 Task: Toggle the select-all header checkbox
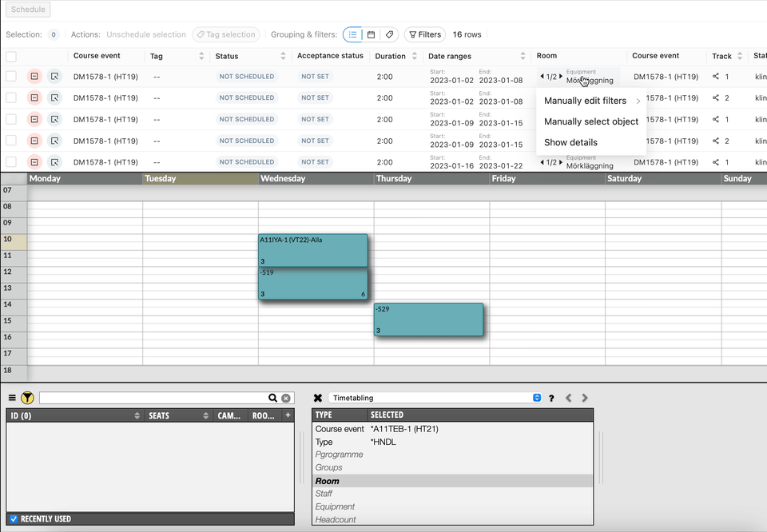point(11,57)
